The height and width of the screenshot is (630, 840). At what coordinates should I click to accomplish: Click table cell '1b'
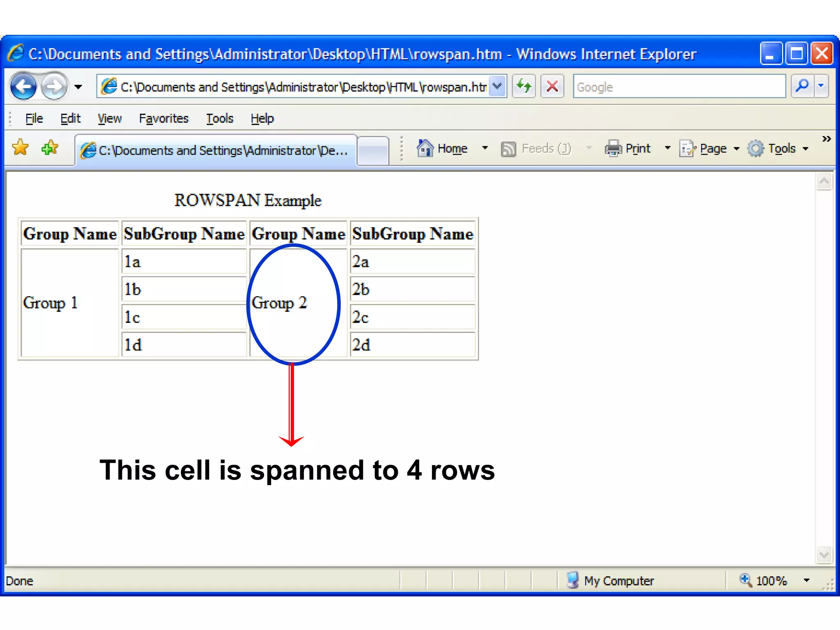(x=184, y=289)
